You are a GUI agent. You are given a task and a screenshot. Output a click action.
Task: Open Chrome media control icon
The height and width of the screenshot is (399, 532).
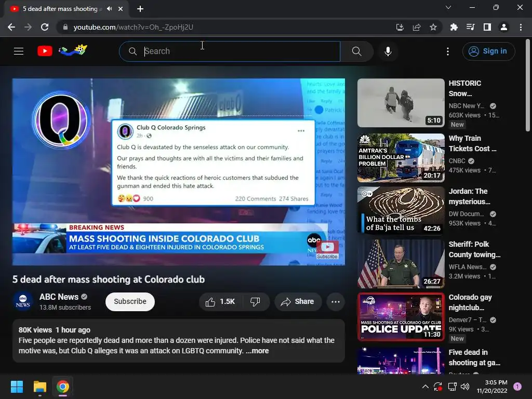point(471,27)
